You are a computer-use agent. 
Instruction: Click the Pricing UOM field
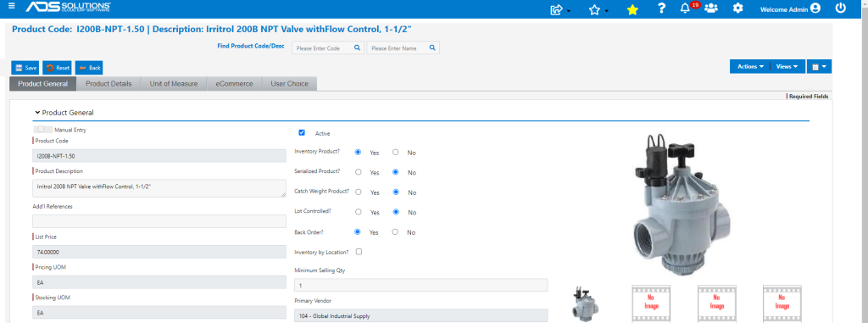coord(159,282)
